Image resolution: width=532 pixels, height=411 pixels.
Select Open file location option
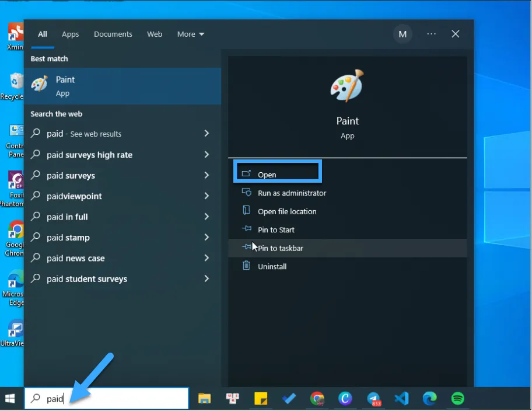tap(348, 211)
